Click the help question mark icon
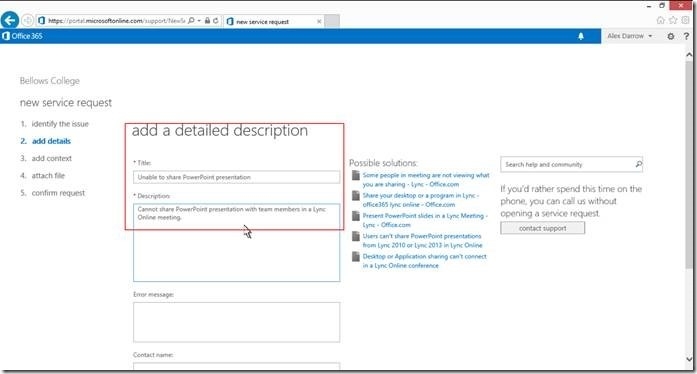The height and width of the screenshot is (374, 697). [x=687, y=36]
